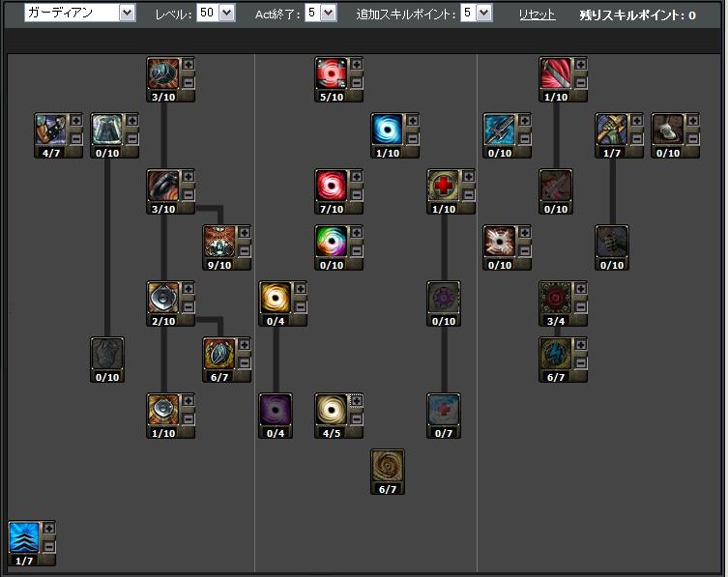Viewport: 728px width, 577px height.
Task: Click the red aura skill icon showing 7/10
Action: coord(332,186)
